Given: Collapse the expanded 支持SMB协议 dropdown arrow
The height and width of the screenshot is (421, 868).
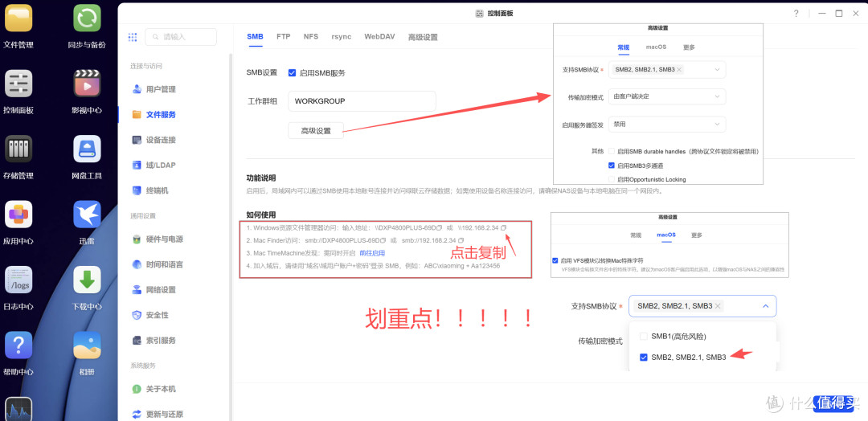Looking at the screenshot, I should 766,306.
